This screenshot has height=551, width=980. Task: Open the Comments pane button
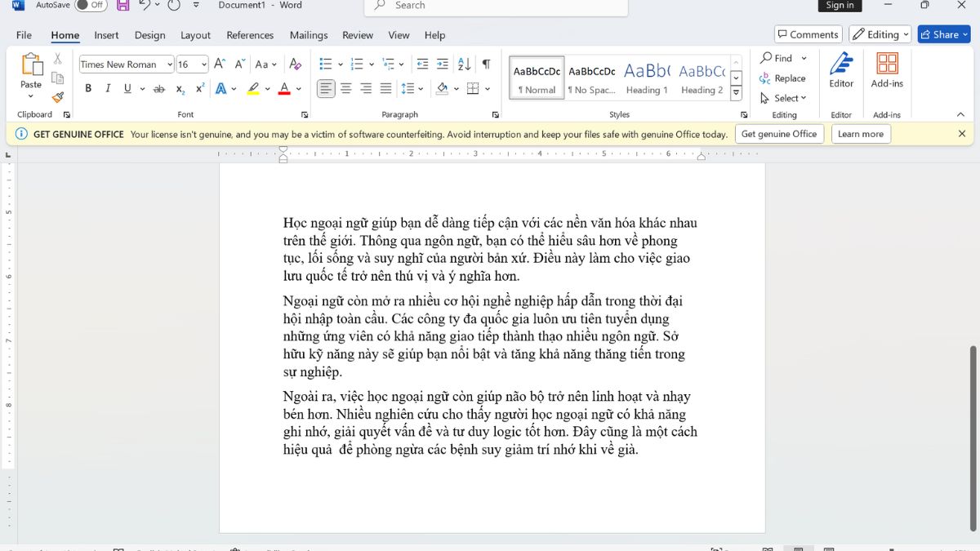(808, 34)
